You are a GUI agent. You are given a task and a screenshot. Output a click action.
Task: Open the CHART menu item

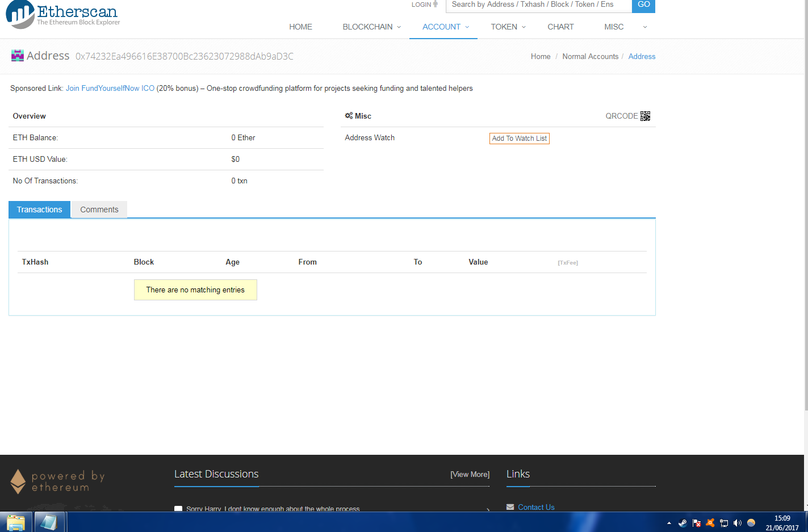click(560, 27)
